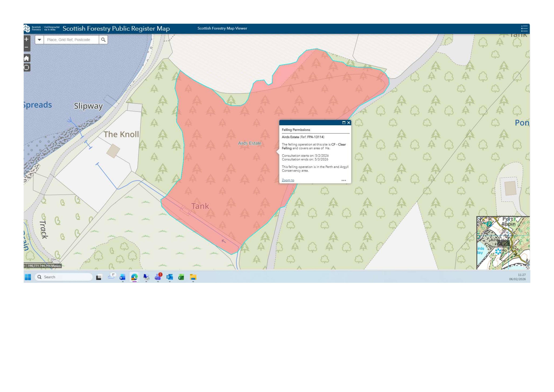
Task: Click The Knoll label on the map
Action: point(121,134)
